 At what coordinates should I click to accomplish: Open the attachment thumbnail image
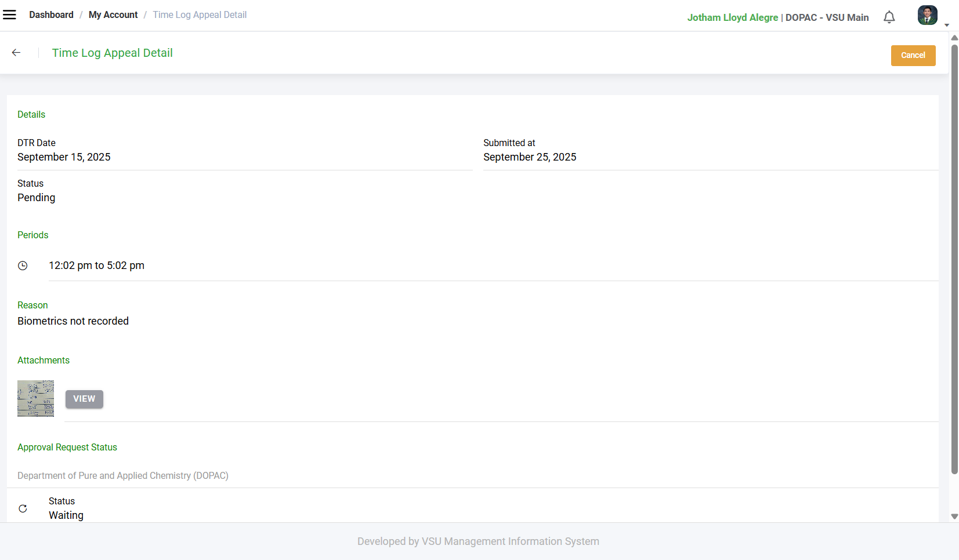(35, 398)
